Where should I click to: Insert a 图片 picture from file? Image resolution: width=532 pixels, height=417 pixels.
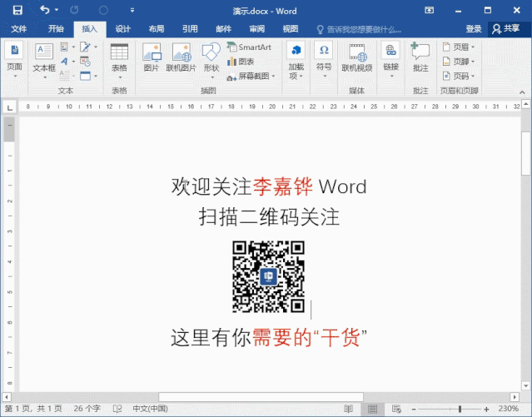152,57
